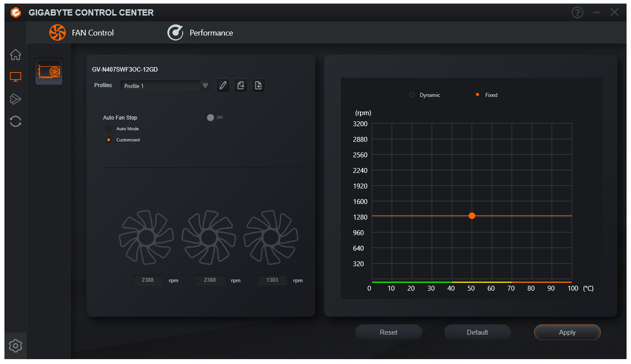Open the help question mark icon
This screenshot has width=631, height=364.
pyautogui.click(x=577, y=12)
